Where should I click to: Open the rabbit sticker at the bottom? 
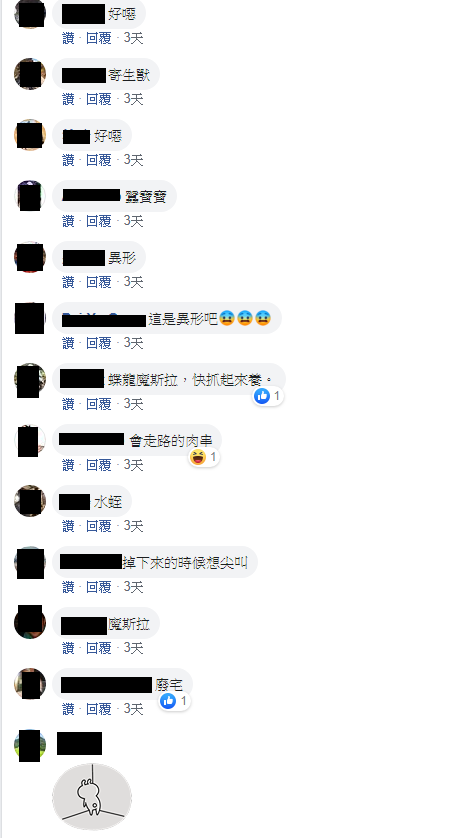click(x=92, y=796)
